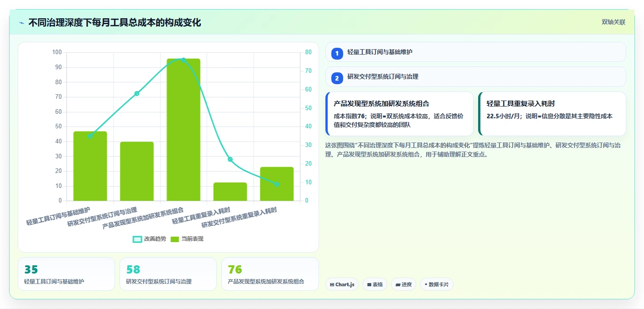Click the stat card showing 58
The height and width of the screenshot is (309, 644).
click(x=168, y=274)
